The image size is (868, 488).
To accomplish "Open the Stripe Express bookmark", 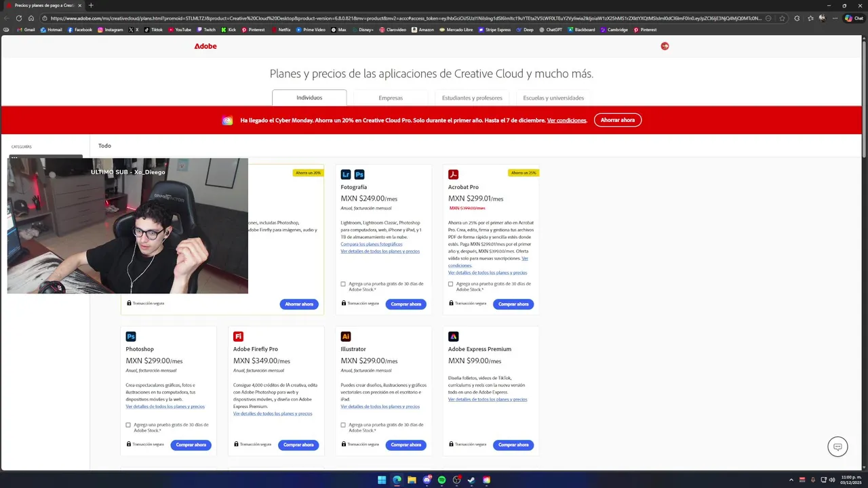I will (495, 30).
